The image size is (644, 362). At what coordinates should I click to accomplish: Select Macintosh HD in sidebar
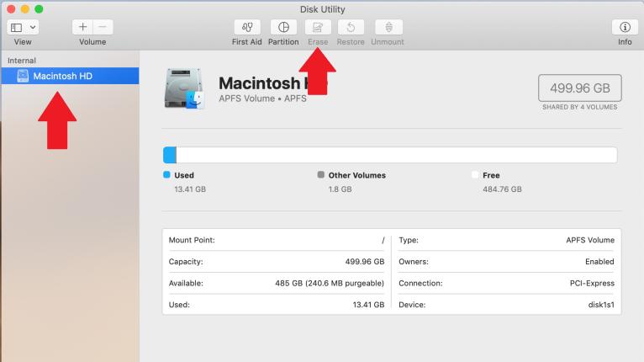(63, 77)
